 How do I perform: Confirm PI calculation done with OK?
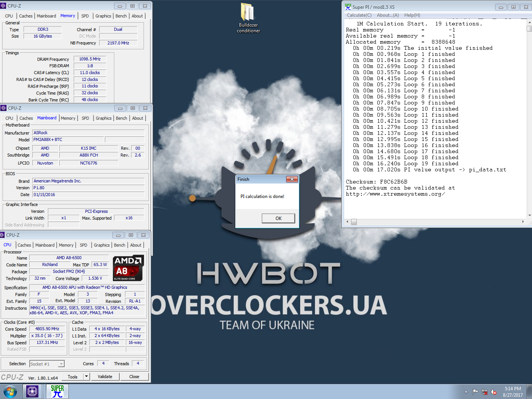click(x=278, y=218)
